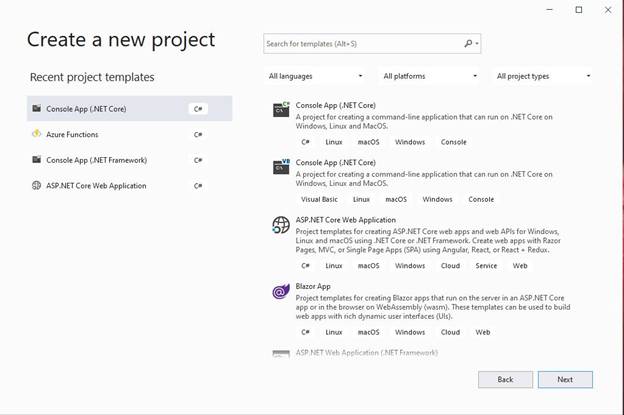Click the Back button
This screenshot has width=624, height=415.
pyautogui.click(x=505, y=380)
